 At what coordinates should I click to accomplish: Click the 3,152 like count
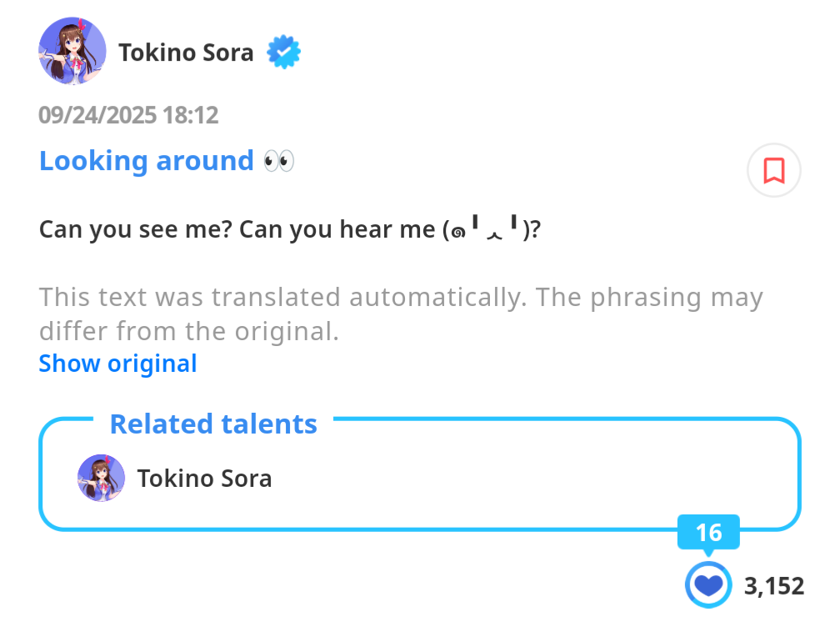[x=774, y=585]
